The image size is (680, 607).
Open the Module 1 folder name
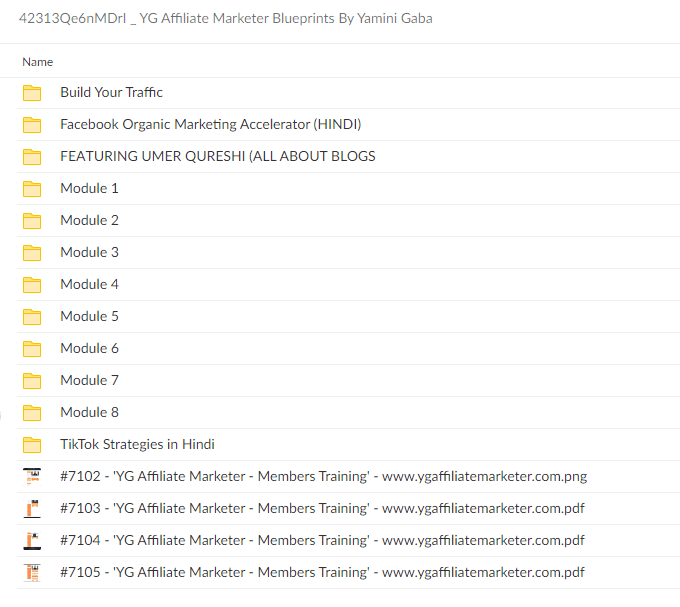89,188
